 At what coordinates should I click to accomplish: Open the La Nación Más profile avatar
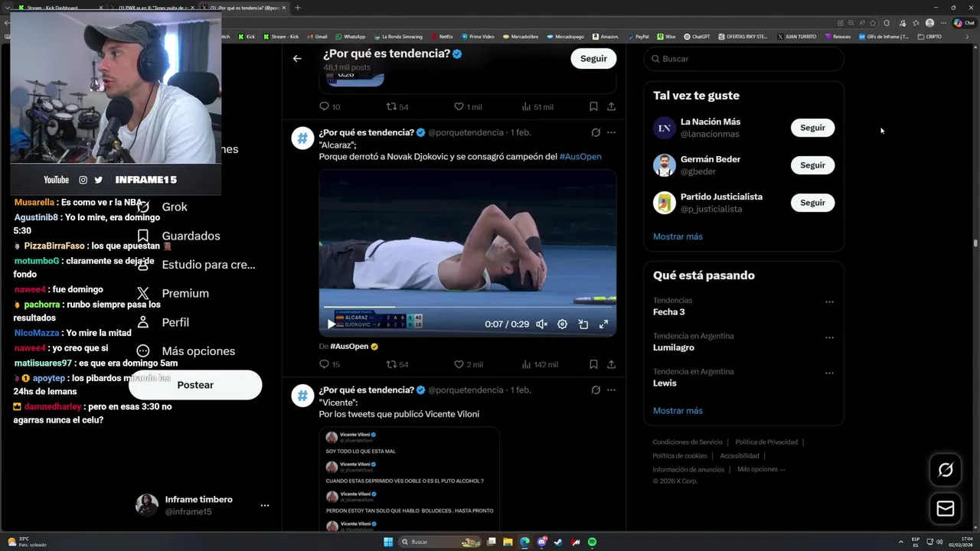click(x=664, y=128)
